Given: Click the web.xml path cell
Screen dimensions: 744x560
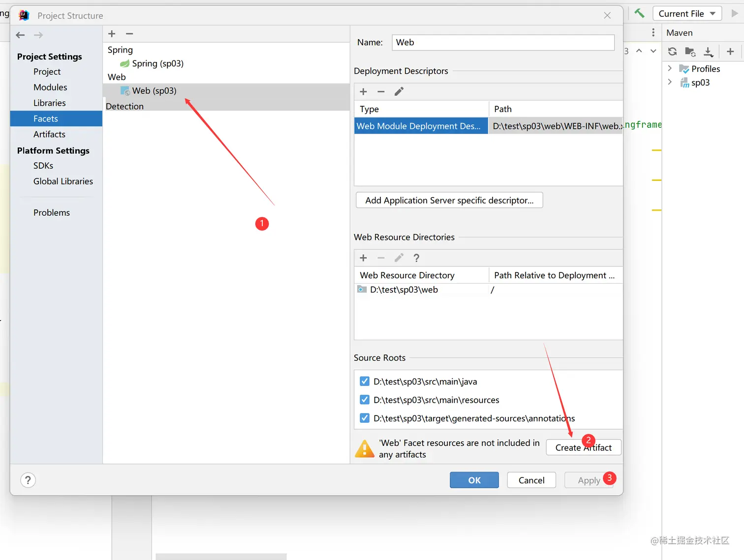Looking at the screenshot, I should tap(556, 126).
